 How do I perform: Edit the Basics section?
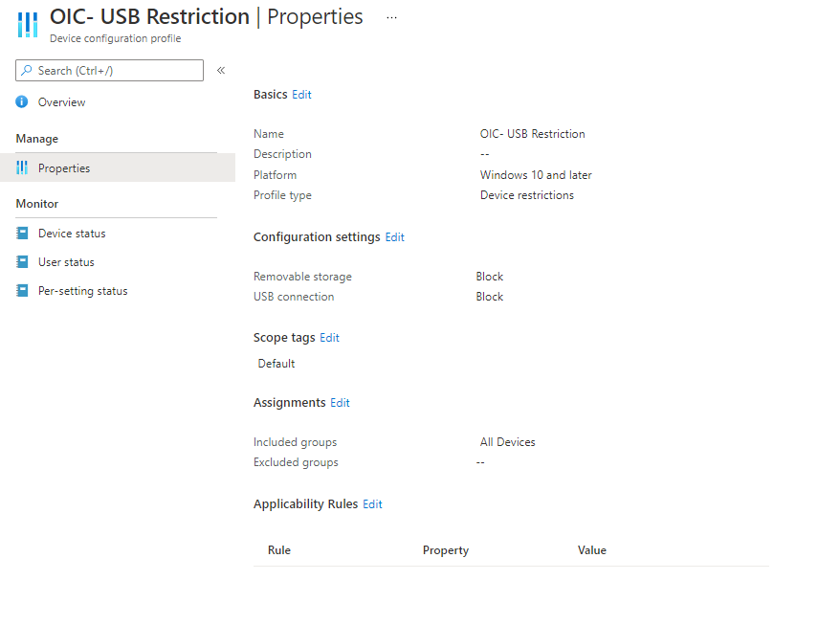click(x=301, y=94)
